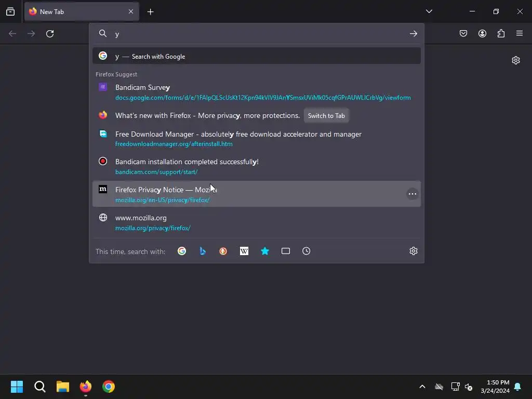Search this time with DuckDuckGo
Viewport: 532px width, 399px height.
(223, 251)
